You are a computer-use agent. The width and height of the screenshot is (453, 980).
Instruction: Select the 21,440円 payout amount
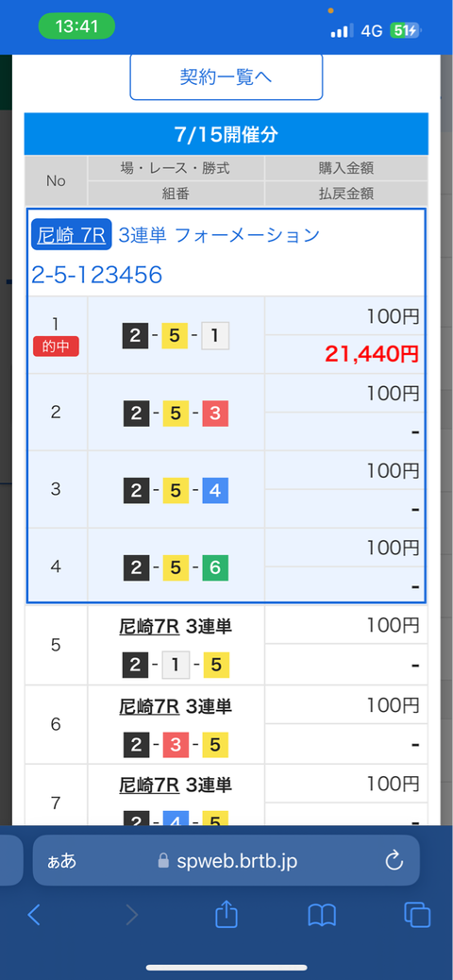tap(372, 354)
